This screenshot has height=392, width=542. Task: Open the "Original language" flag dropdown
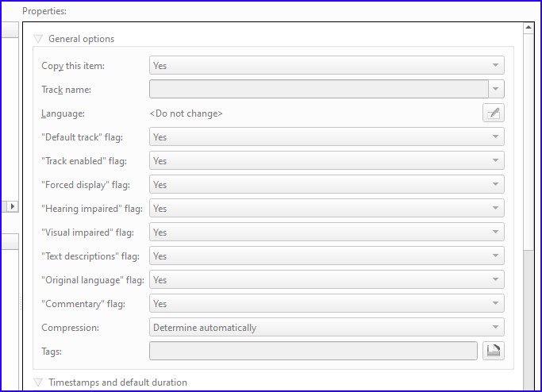pos(326,280)
